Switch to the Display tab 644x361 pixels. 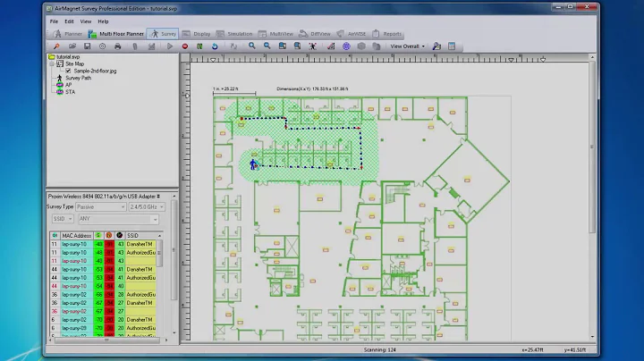pos(196,34)
